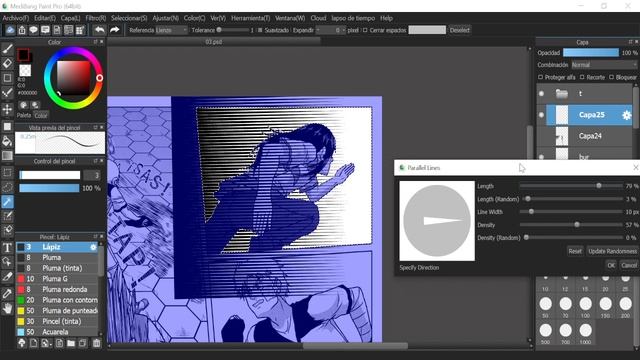The image size is (640, 360).
Task: Click OK in Parallel Lines dialog
Action: pos(611,265)
